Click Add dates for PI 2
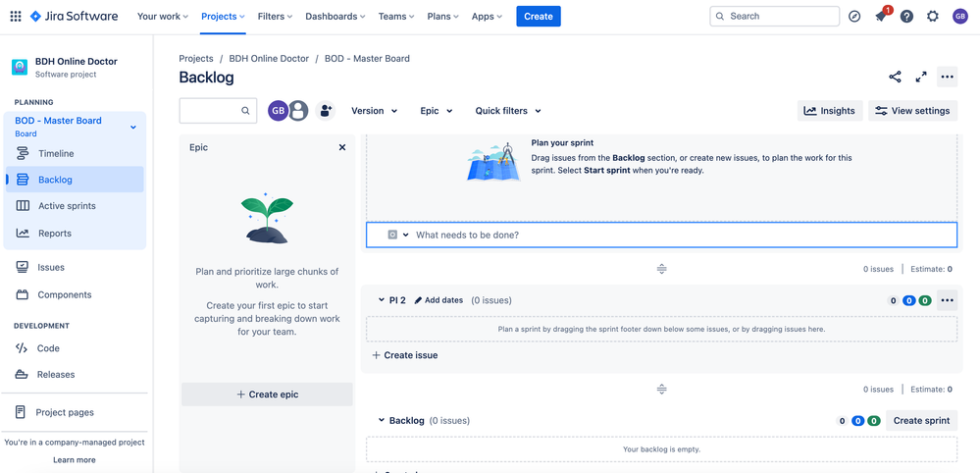 pyautogui.click(x=438, y=300)
